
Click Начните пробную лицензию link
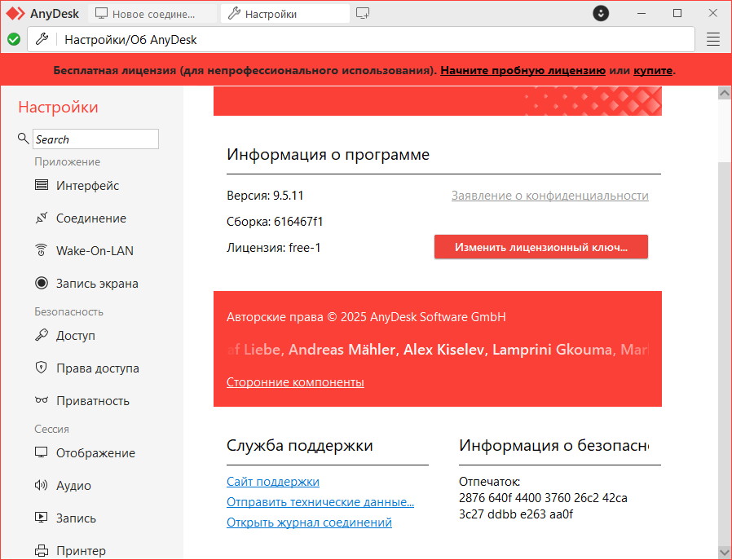point(523,70)
